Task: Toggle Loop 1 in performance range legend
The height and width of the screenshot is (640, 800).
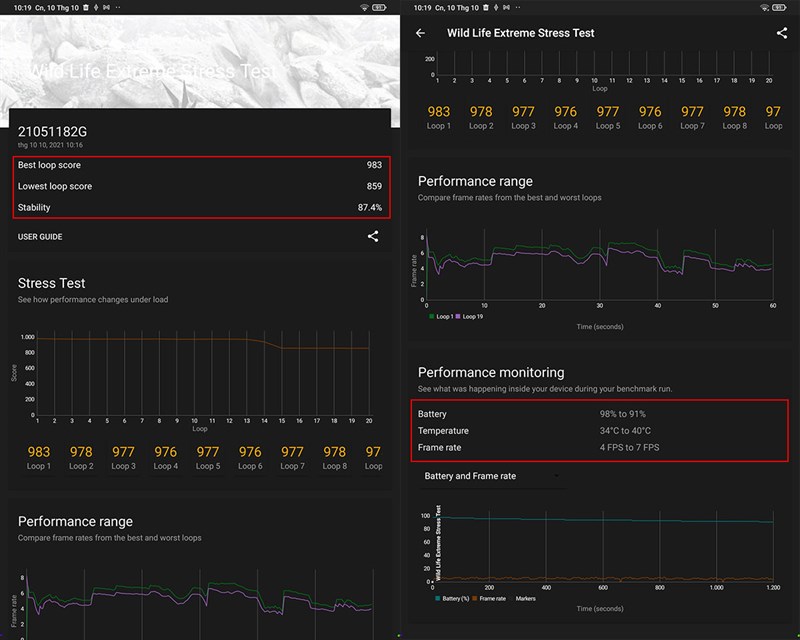Action: (444, 316)
